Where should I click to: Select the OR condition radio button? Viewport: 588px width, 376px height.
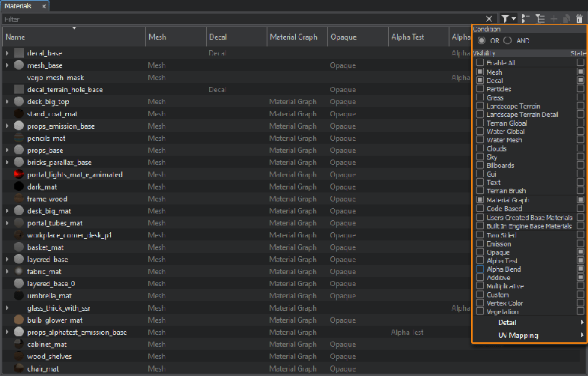click(481, 40)
